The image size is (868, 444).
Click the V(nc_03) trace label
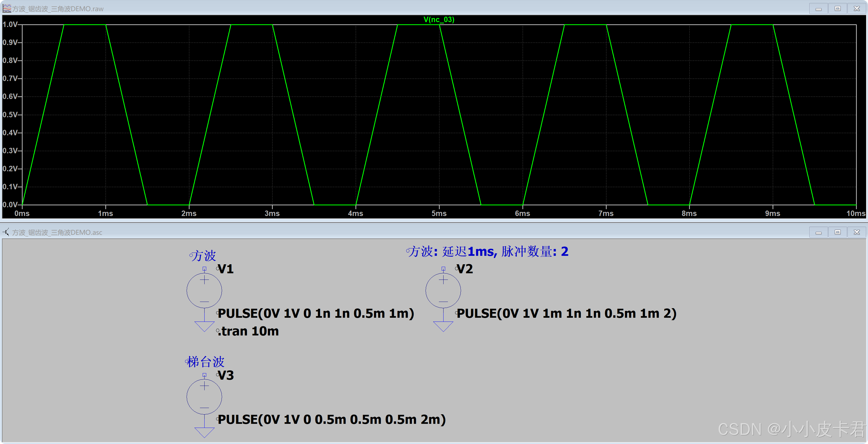(x=439, y=20)
